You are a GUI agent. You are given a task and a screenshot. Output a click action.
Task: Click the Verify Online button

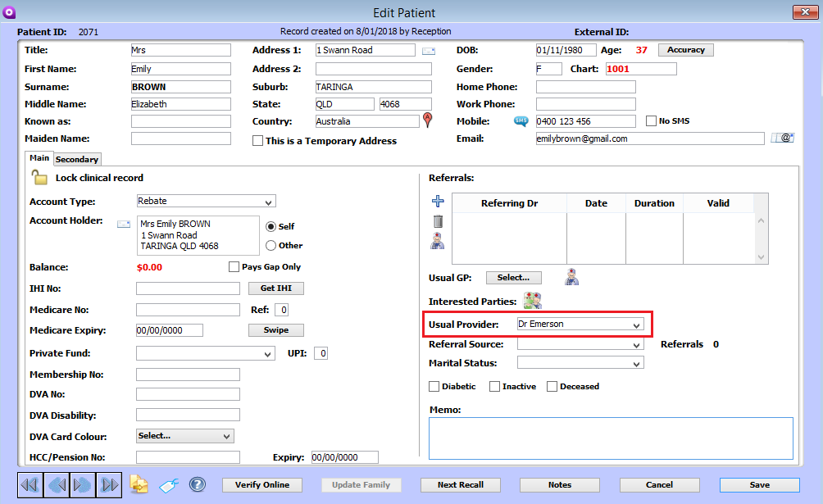point(262,484)
